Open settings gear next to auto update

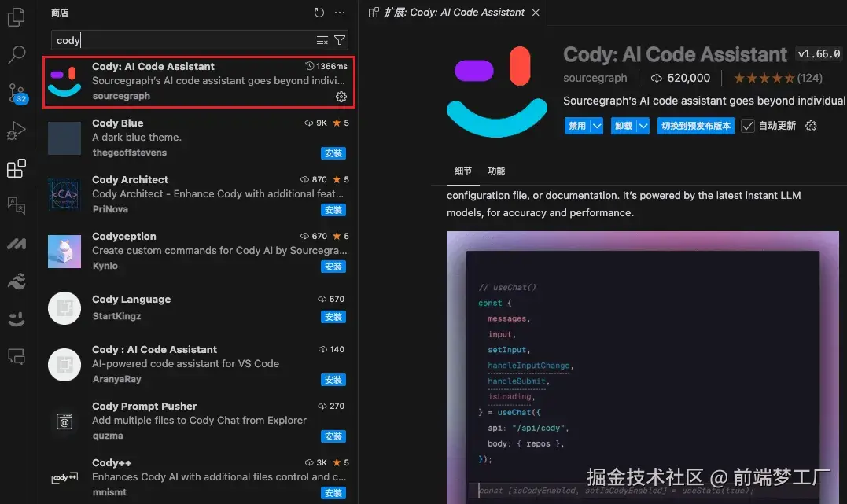coord(811,126)
